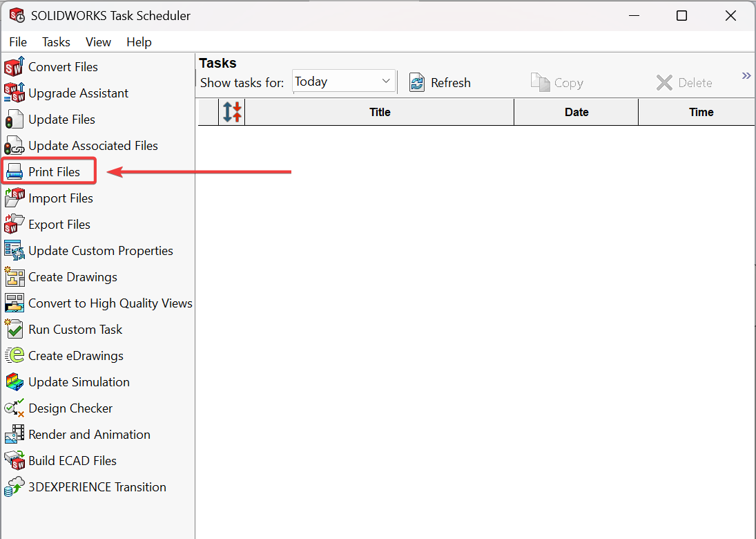
Task: Choose the Export Files label
Action: [x=59, y=225]
